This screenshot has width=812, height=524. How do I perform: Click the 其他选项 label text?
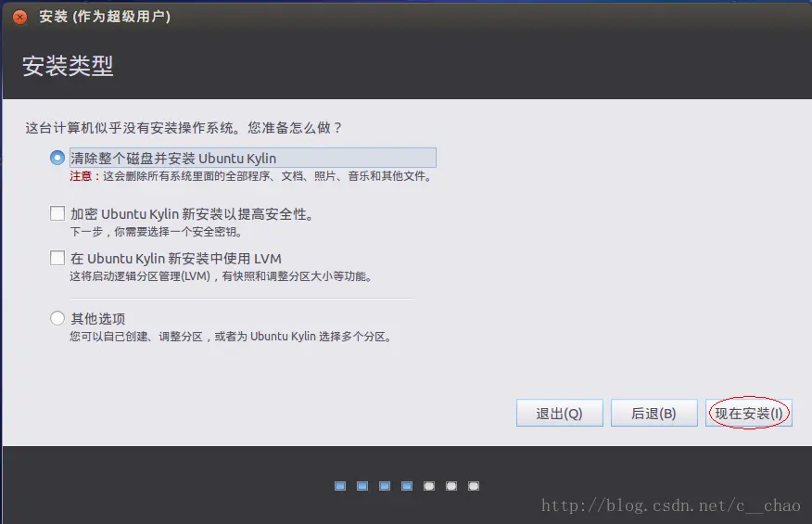click(98, 319)
